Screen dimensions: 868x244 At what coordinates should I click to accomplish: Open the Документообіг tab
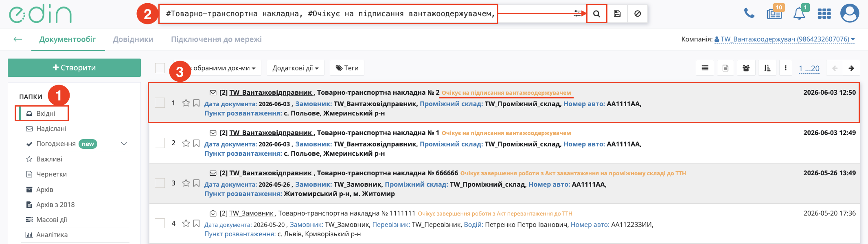68,39
